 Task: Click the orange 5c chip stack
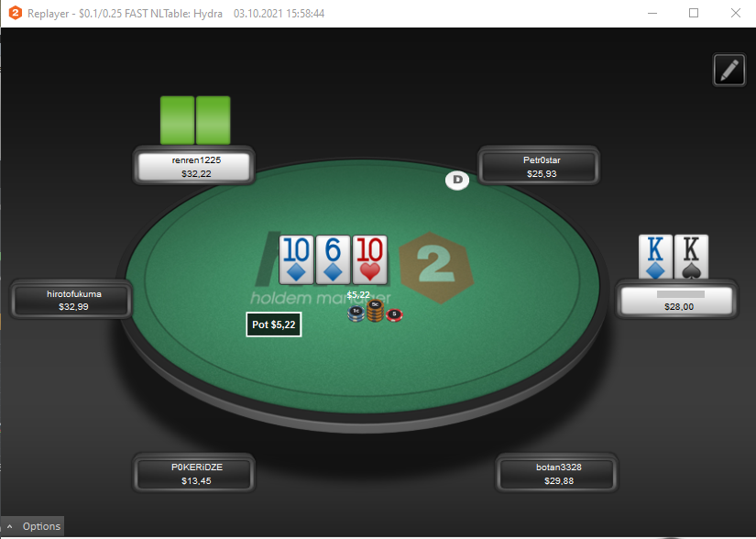point(375,311)
